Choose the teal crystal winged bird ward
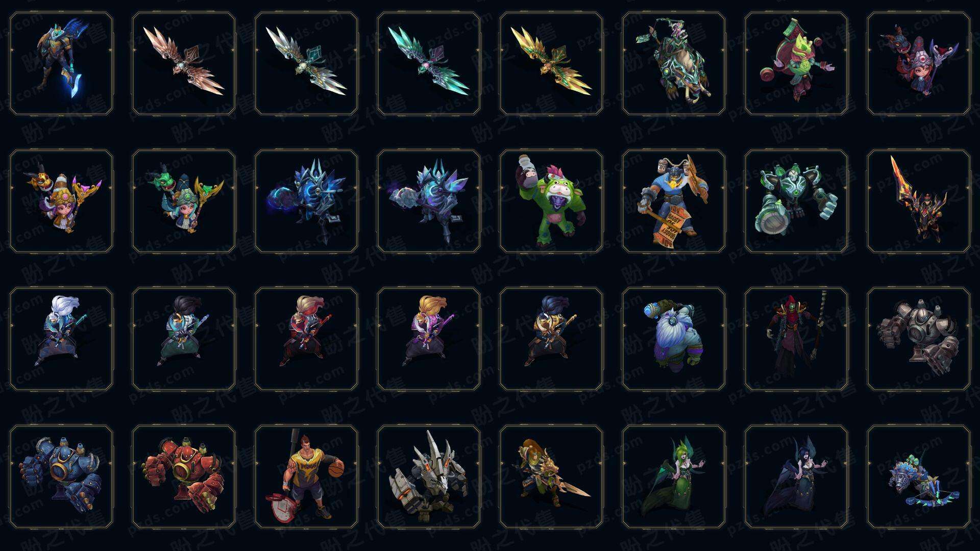Viewport: 980px width, 551px height. pyautogui.click(x=429, y=64)
